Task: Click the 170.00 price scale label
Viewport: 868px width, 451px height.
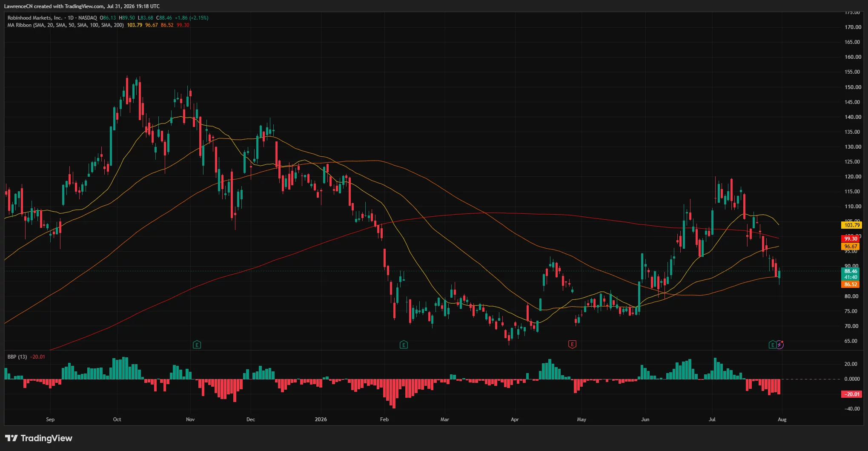Action: 853,27
